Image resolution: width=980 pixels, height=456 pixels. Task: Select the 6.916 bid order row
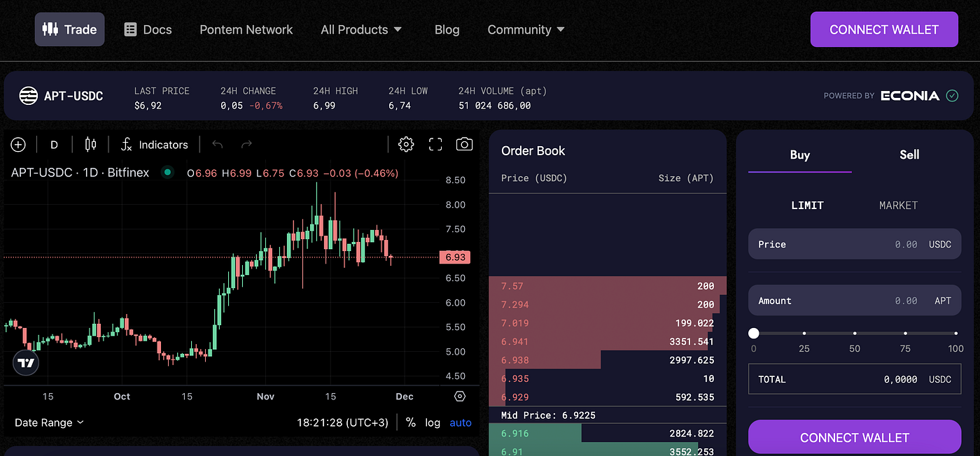point(608,434)
